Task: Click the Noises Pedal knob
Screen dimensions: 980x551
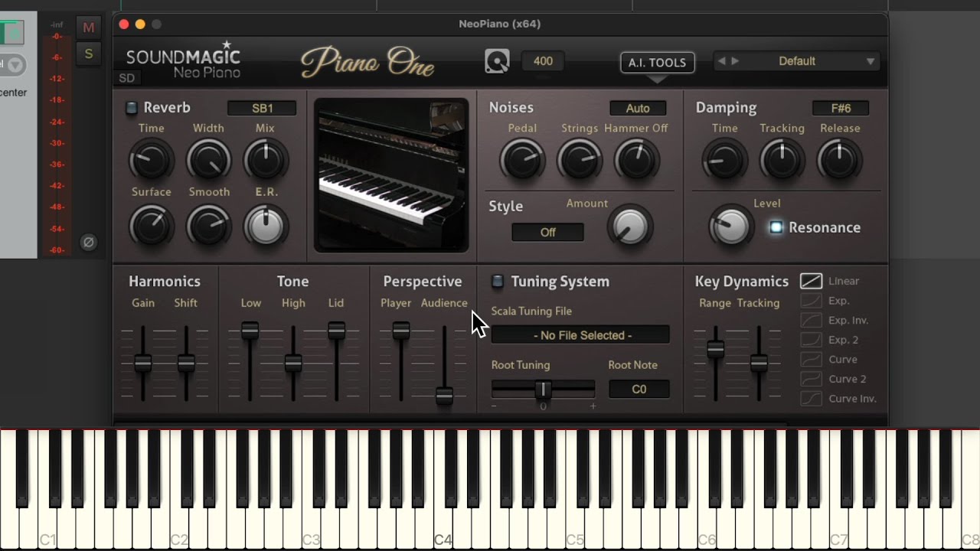Action: click(x=522, y=160)
